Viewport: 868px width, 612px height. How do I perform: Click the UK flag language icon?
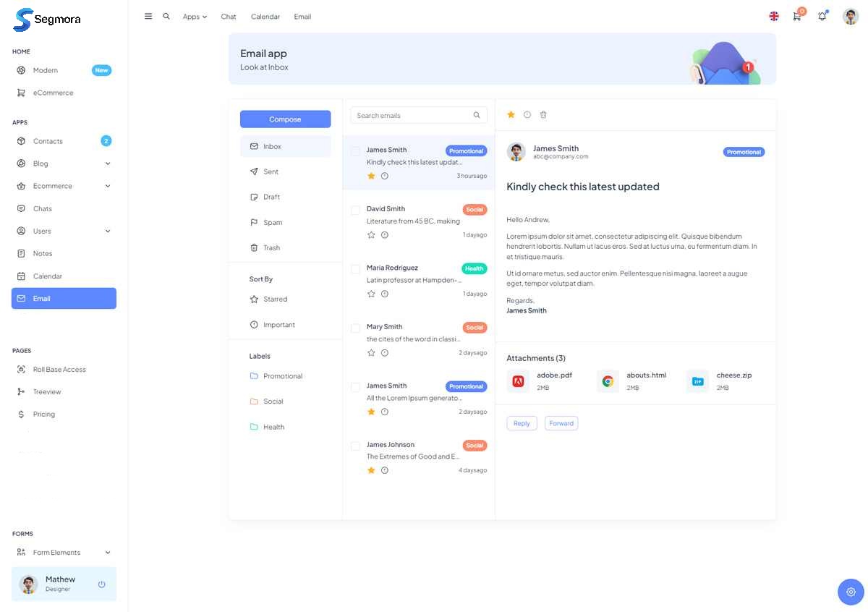click(774, 17)
